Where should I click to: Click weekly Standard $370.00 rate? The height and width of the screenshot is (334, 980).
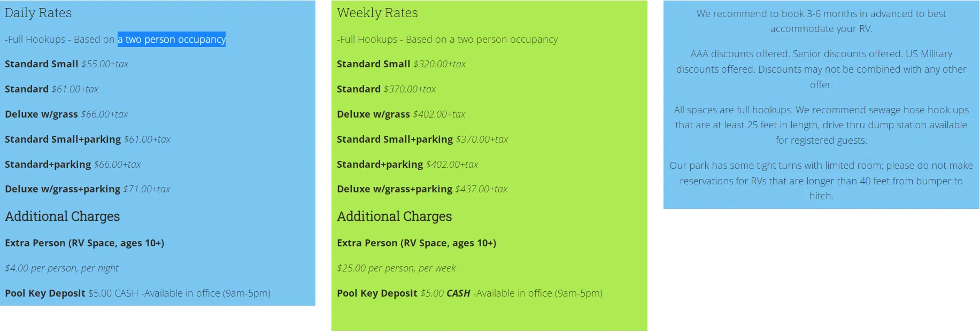click(387, 89)
